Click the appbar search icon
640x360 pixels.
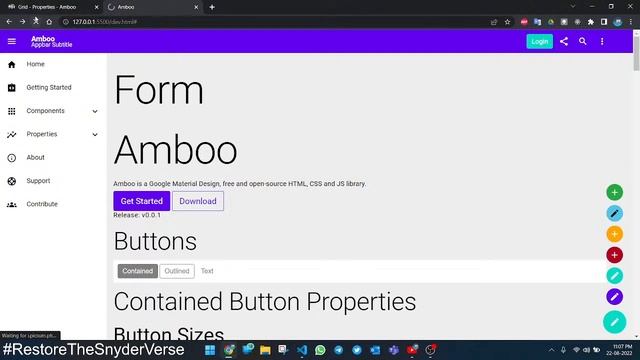point(582,41)
